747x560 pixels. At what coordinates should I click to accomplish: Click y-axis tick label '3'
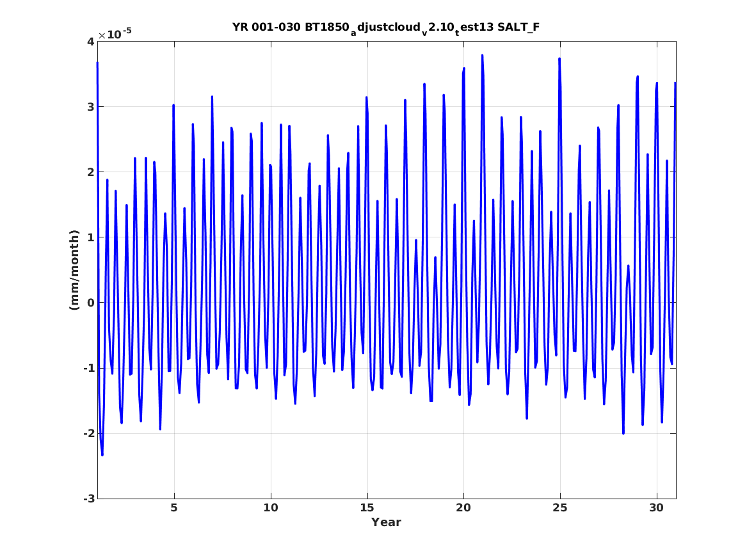coord(90,107)
